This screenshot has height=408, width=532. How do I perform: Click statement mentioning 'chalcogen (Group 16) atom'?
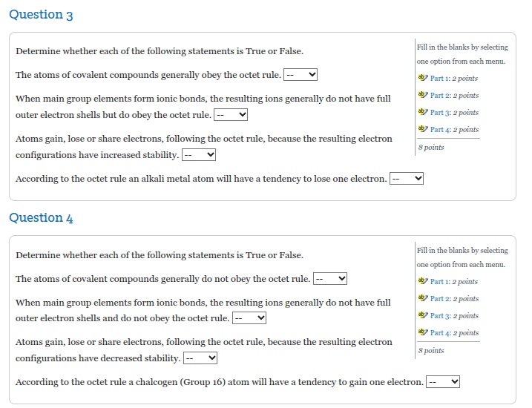[220, 382]
